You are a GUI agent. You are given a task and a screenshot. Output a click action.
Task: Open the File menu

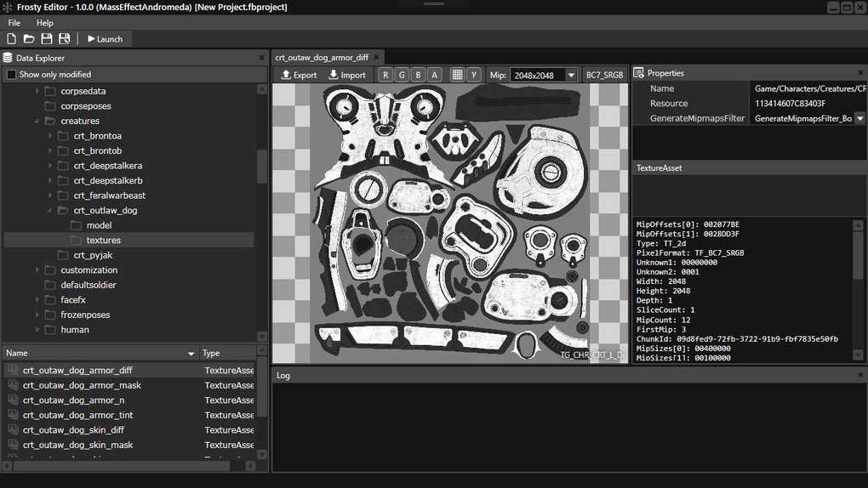(x=14, y=23)
